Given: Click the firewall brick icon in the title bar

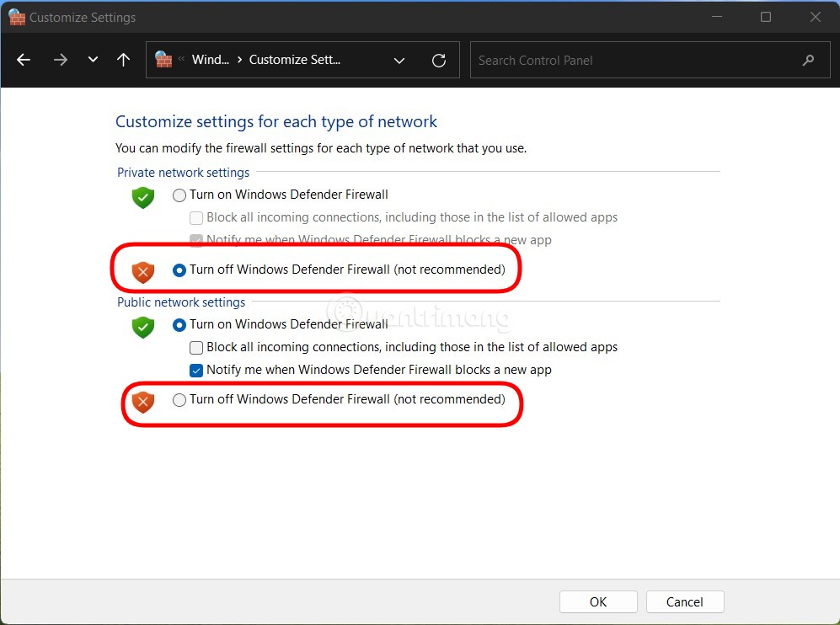Looking at the screenshot, I should pyautogui.click(x=16, y=16).
